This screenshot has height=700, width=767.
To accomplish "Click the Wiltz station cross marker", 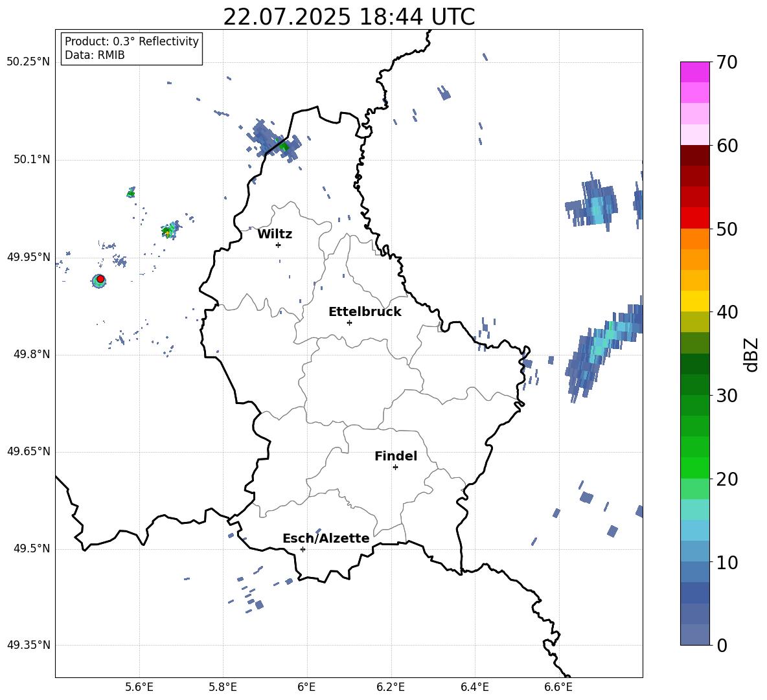I will (x=279, y=245).
